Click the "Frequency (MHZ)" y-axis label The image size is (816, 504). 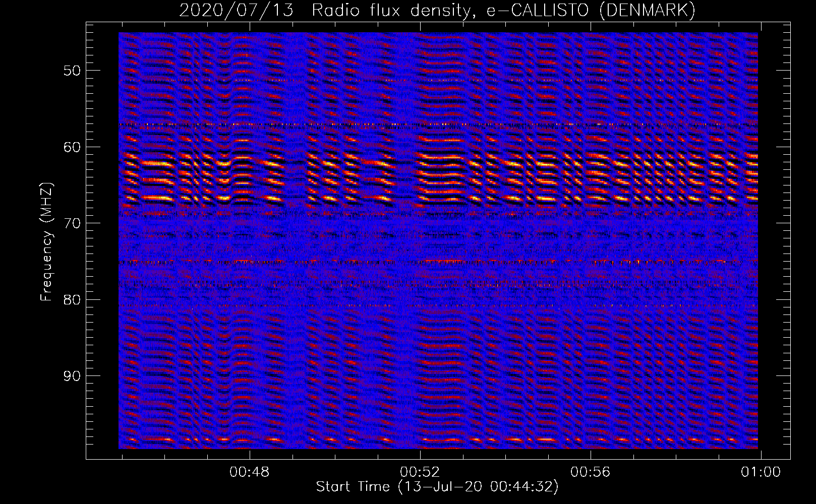pyautogui.click(x=46, y=242)
